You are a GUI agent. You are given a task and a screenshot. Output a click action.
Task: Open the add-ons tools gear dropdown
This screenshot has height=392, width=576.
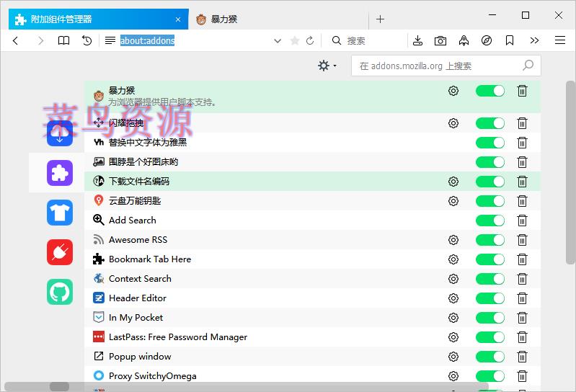pyautogui.click(x=327, y=66)
